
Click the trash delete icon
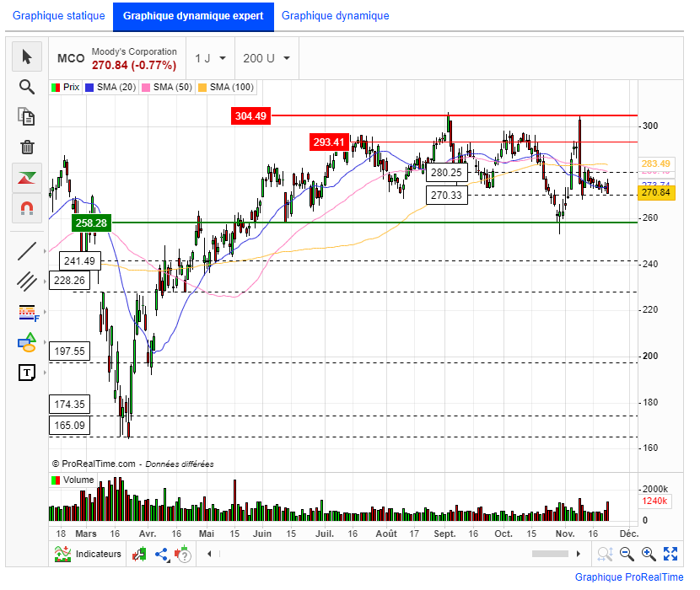pyautogui.click(x=27, y=147)
